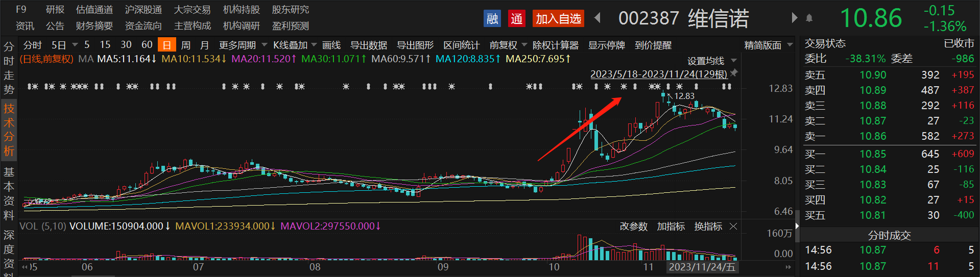This screenshot has height=277, width=980.
Task: Select the 分时 intraday tab
Action: 33,45
